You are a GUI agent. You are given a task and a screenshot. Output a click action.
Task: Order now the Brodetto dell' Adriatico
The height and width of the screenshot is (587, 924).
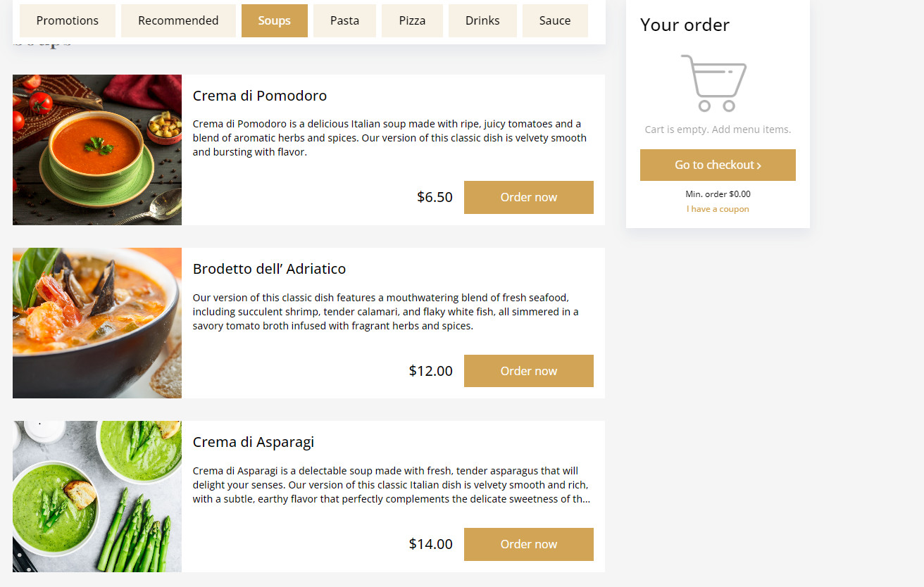click(x=529, y=371)
